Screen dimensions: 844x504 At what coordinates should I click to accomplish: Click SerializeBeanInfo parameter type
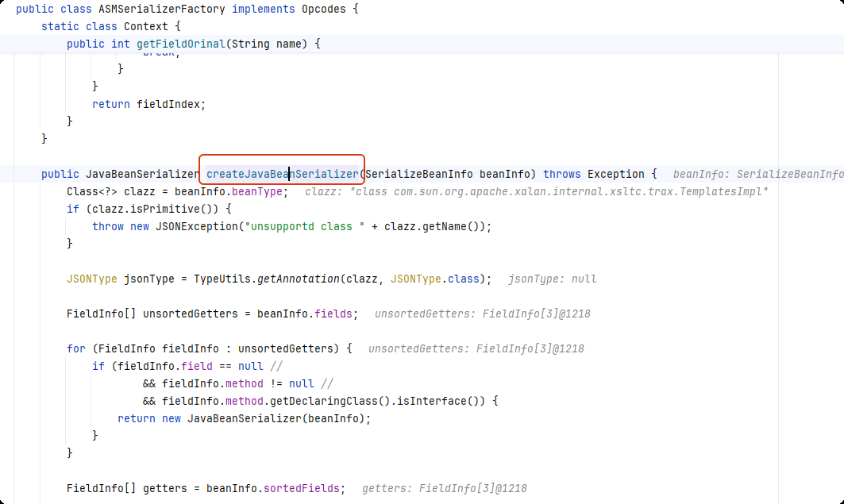pos(418,174)
